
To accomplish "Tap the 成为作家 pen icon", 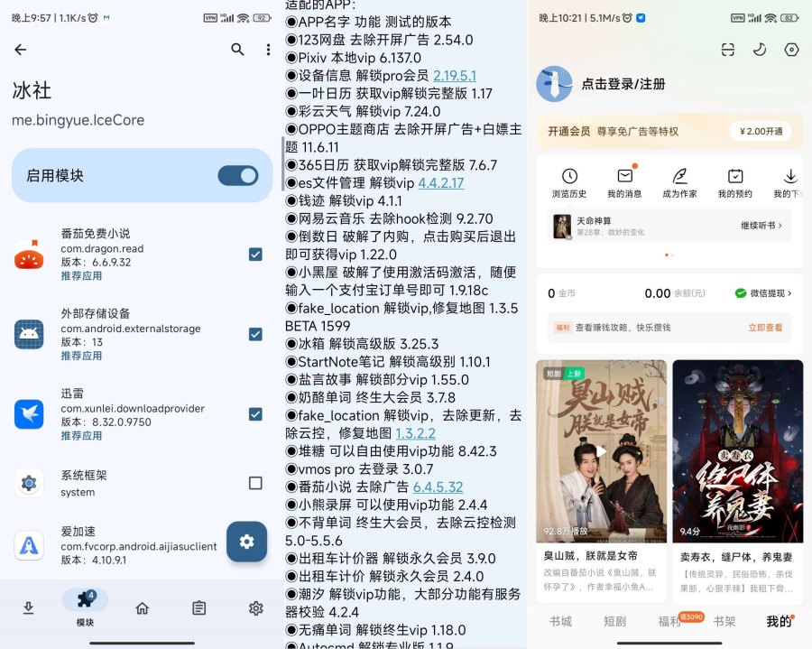I will pyautogui.click(x=682, y=178).
